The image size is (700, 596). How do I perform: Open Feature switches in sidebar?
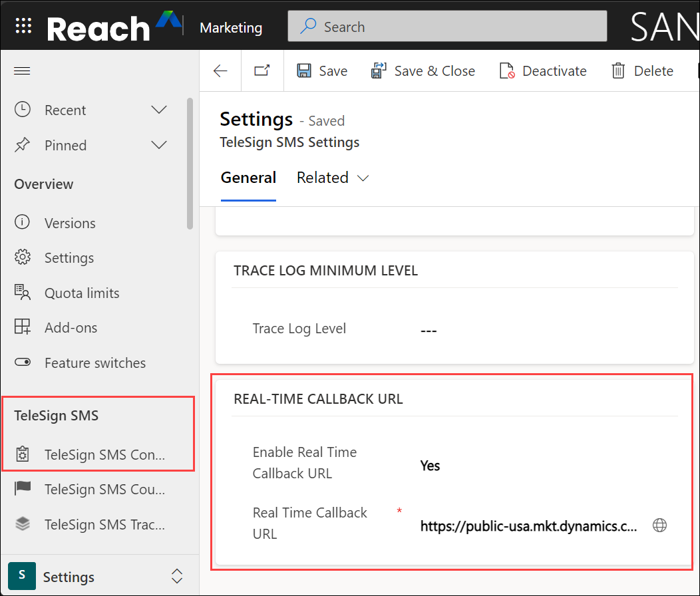pyautogui.click(x=94, y=363)
